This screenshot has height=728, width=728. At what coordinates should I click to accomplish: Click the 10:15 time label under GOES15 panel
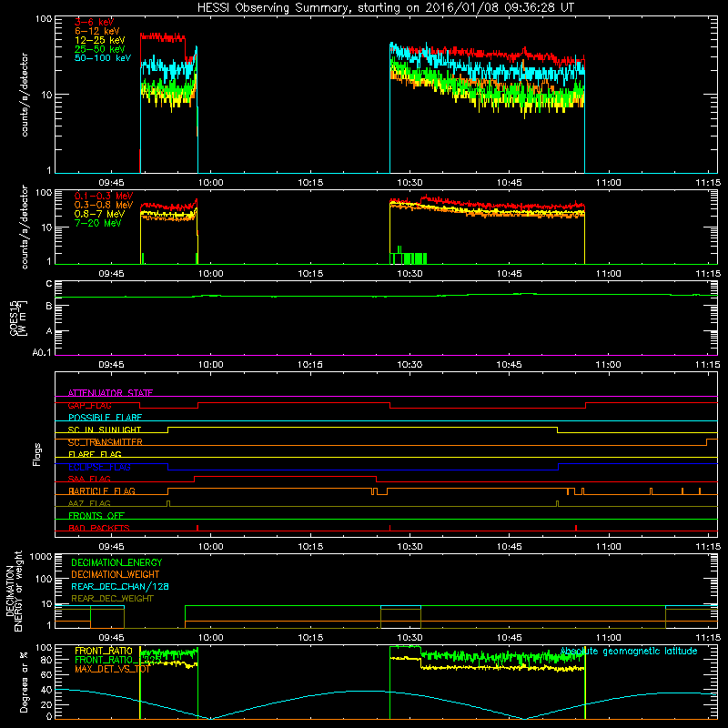(x=310, y=365)
